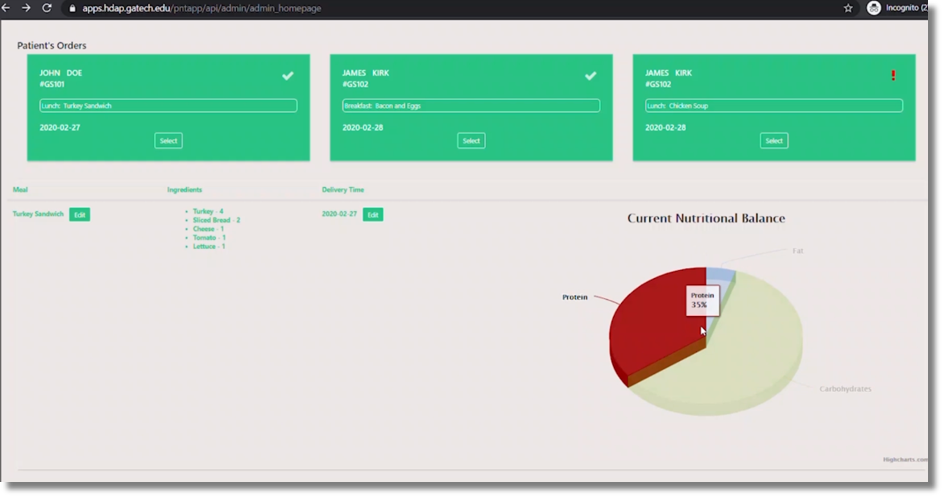Viewport: 942px width, 496px height.
Task: Select John Doe's Turkey Sandwich order
Action: coord(168,141)
